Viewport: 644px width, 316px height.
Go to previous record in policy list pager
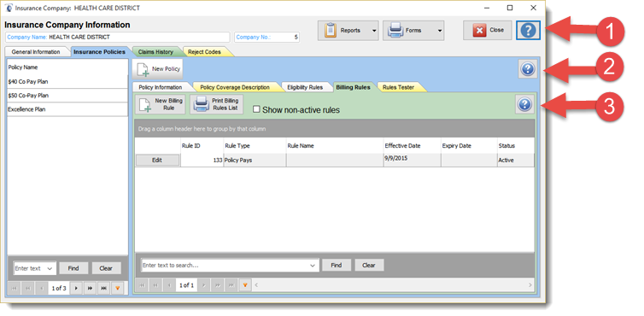point(42,289)
